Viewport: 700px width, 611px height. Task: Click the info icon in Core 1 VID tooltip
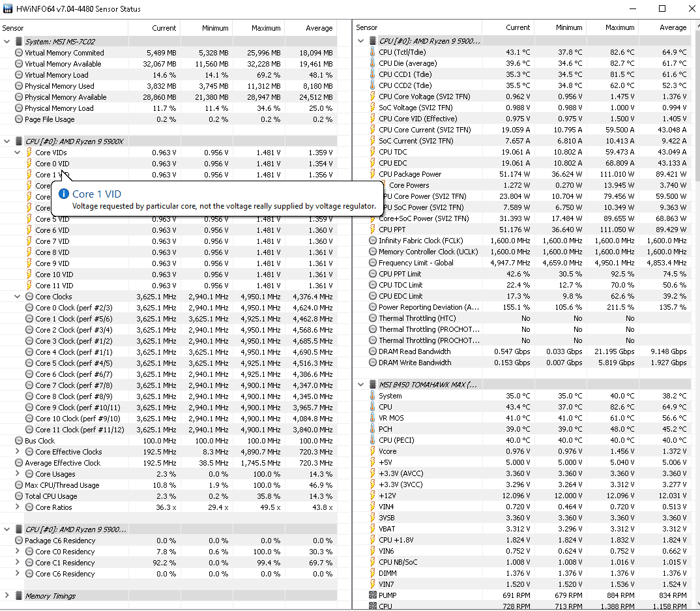pyautogui.click(x=64, y=194)
